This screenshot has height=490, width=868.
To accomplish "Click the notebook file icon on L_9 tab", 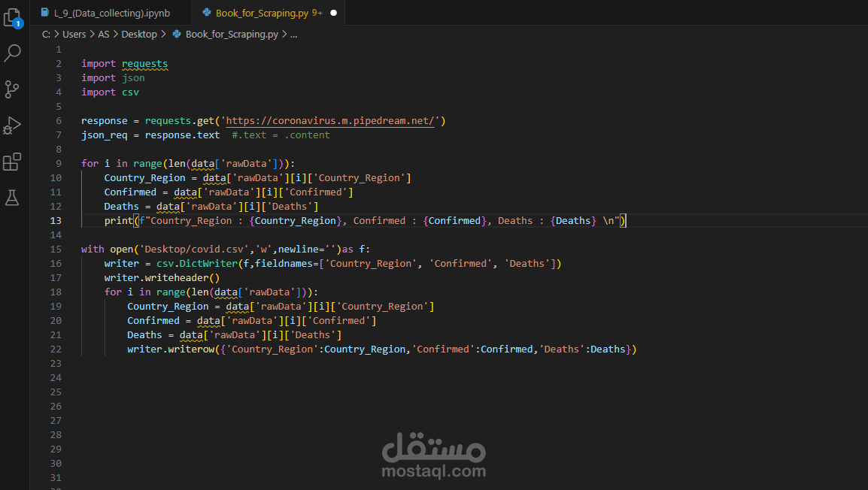I will (x=45, y=13).
